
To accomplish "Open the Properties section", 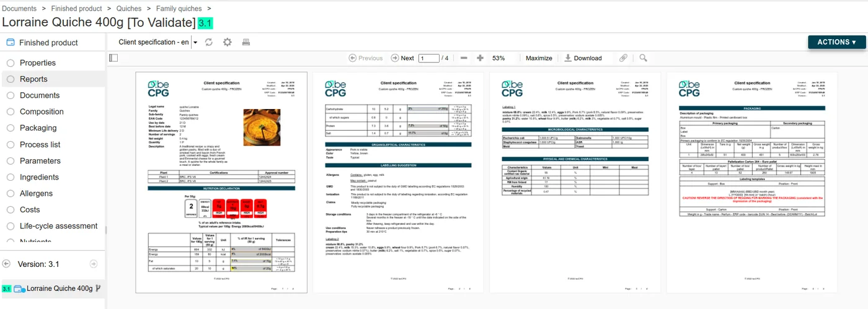I will pyautogui.click(x=38, y=63).
